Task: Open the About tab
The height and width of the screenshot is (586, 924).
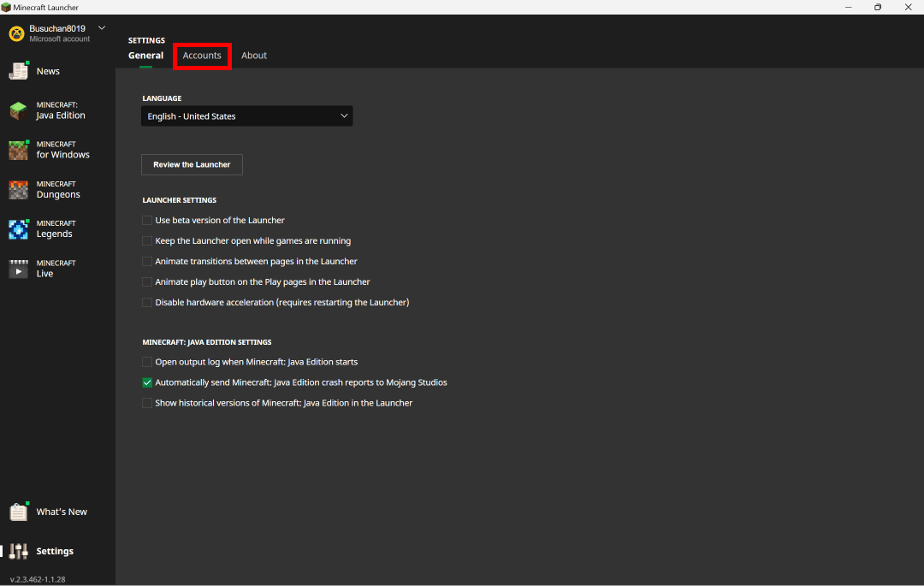Action: pos(254,56)
